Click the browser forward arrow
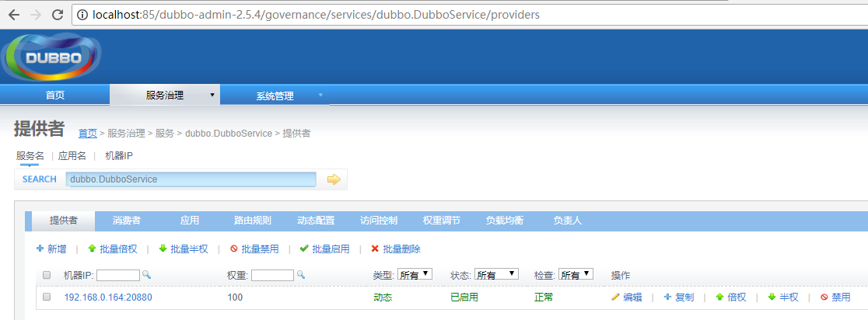Screen dimensions: 868x320 pos(36,15)
